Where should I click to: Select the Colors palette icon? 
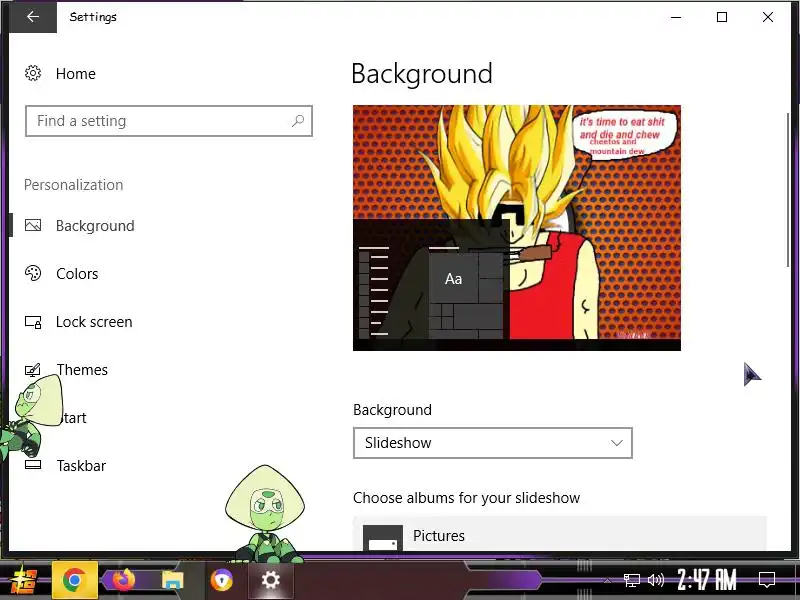(x=33, y=273)
